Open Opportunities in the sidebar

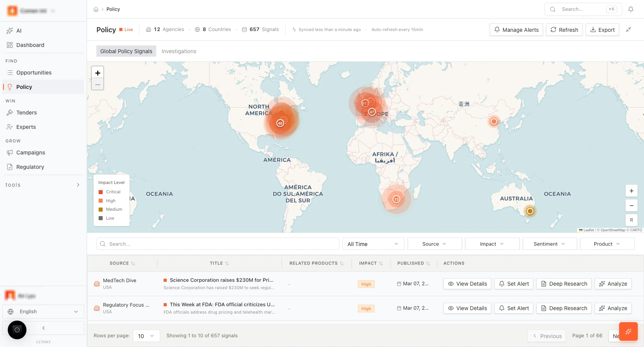[44, 73]
